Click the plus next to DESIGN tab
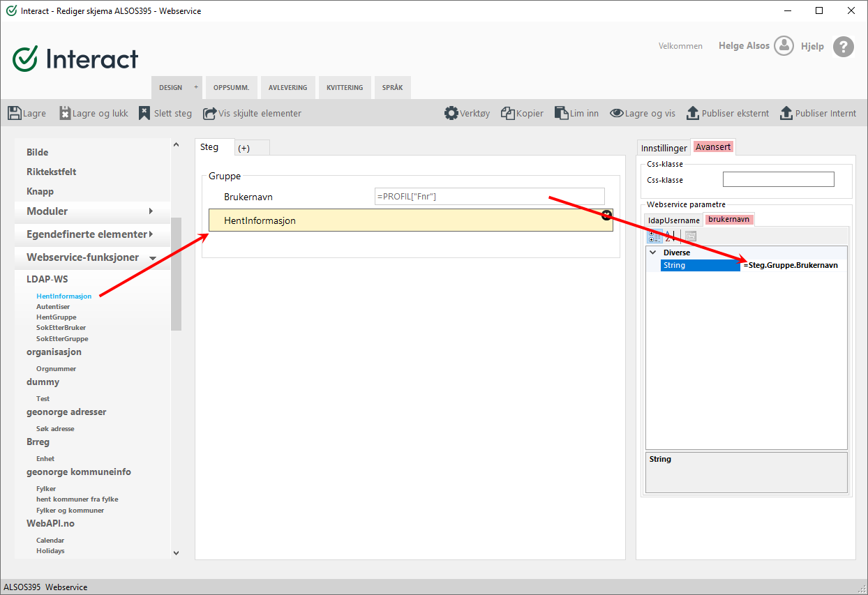Screen dimensions: 868x595 [196, 87]
